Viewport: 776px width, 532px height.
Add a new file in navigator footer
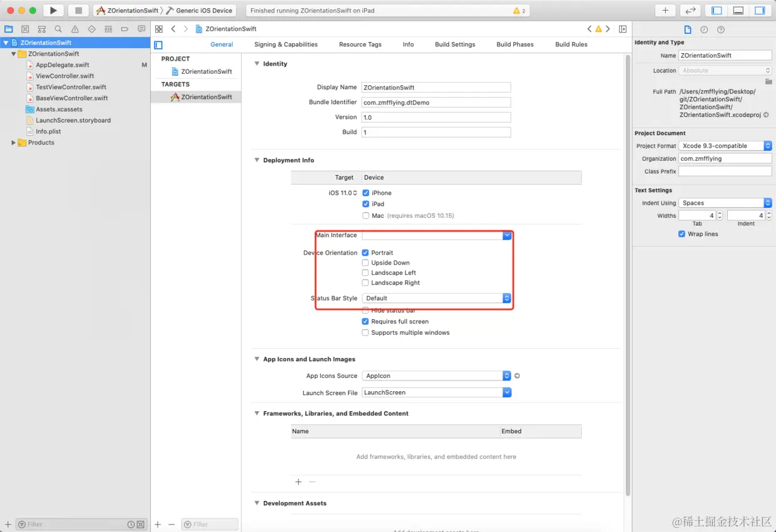click(x=8, y=524)
